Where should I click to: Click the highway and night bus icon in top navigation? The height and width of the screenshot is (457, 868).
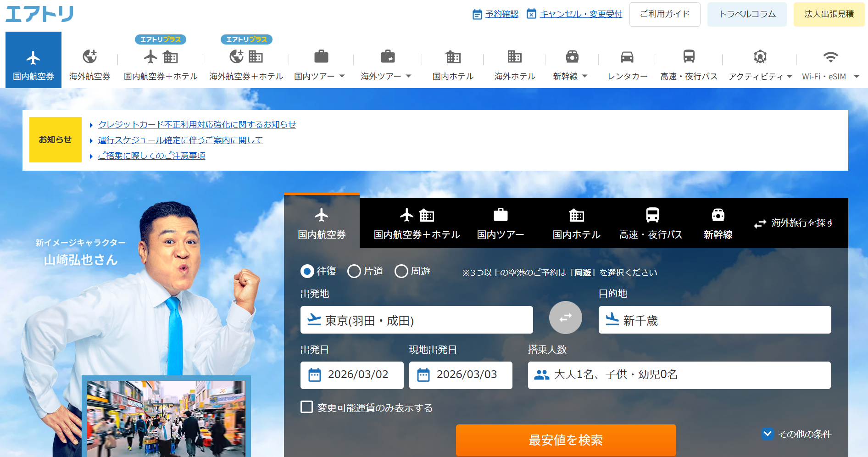pyautogui.click(x=689, y=57)
